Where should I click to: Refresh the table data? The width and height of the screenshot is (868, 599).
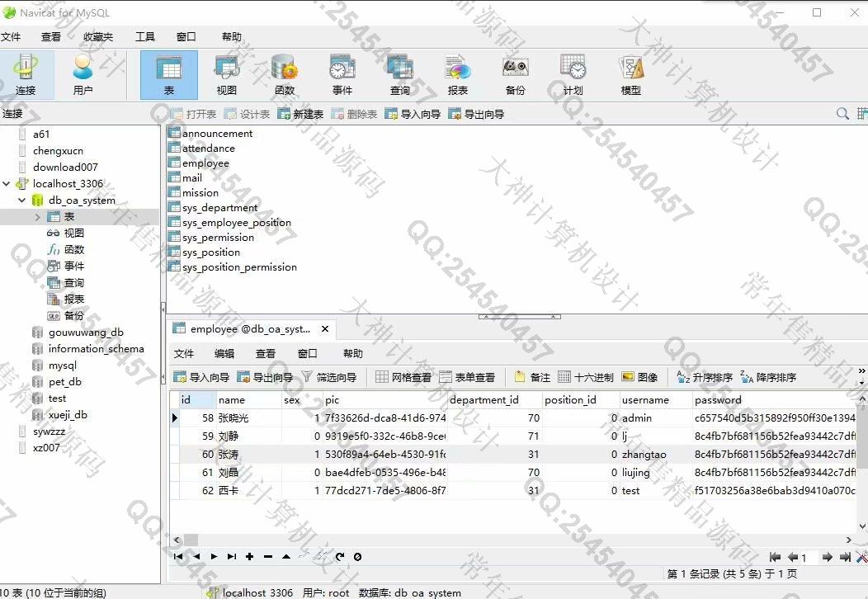pos(340,556)
